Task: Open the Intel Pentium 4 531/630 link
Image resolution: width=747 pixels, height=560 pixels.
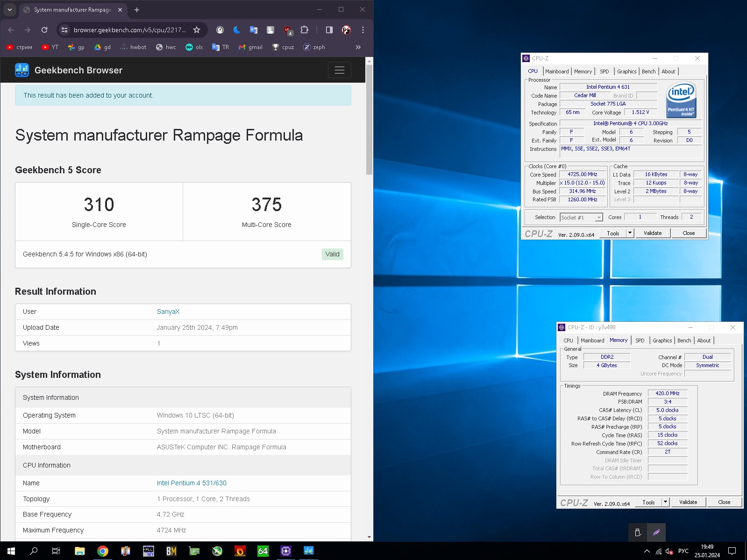Action: click(x=192, y=483)
